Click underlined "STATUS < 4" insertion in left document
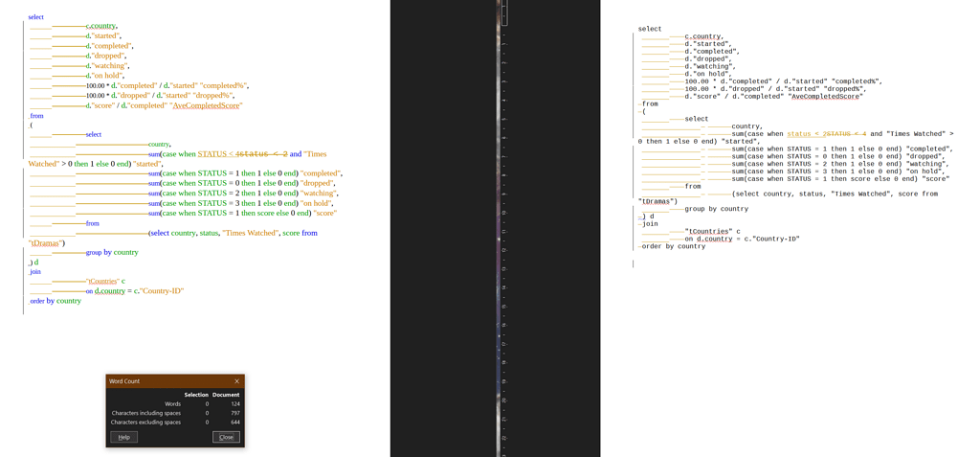980x457 pixels. click(x=214, y=154)
